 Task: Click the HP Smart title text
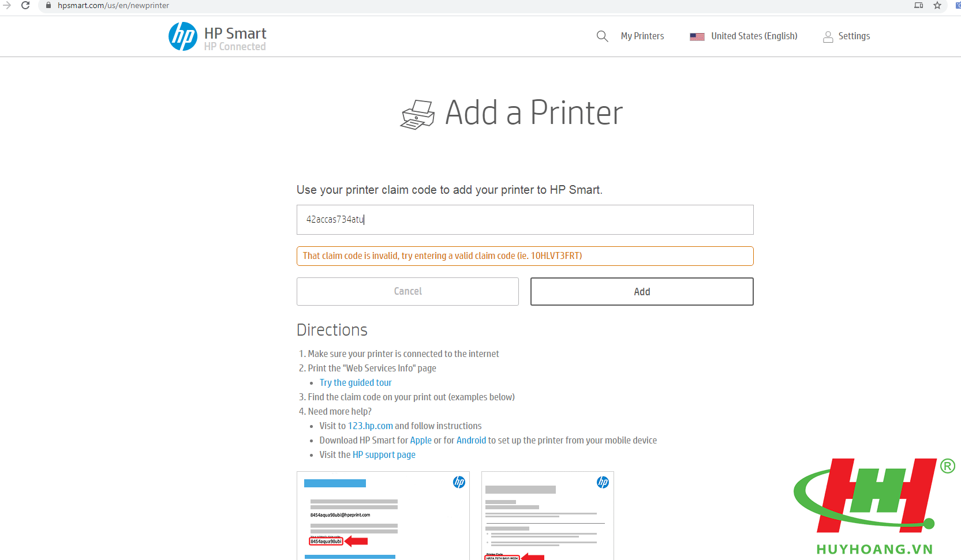click(235, 33)
